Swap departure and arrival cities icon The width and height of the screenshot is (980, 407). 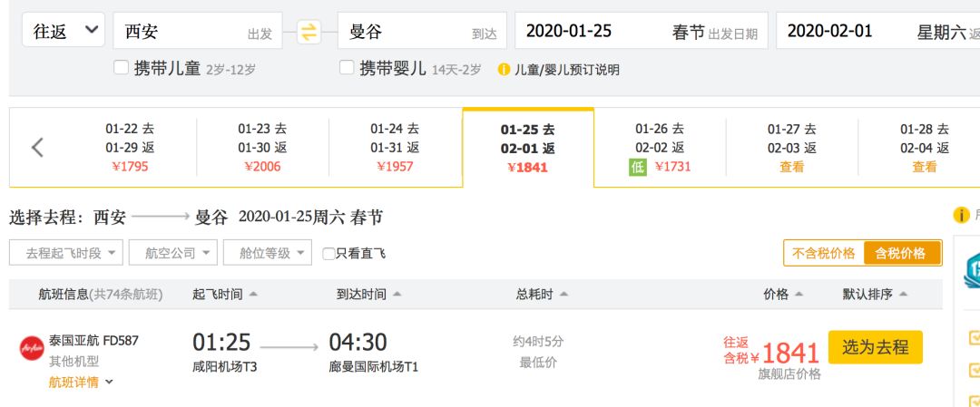tap(309, 32)
